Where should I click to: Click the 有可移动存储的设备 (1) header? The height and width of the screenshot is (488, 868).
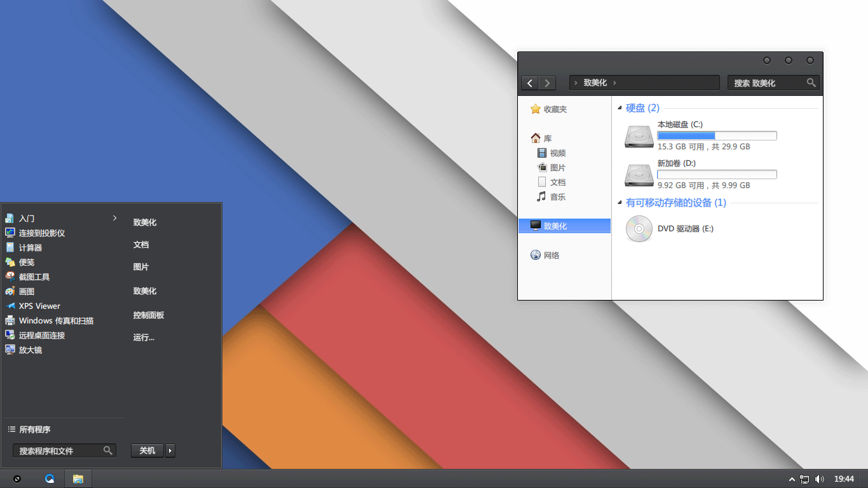675,203
